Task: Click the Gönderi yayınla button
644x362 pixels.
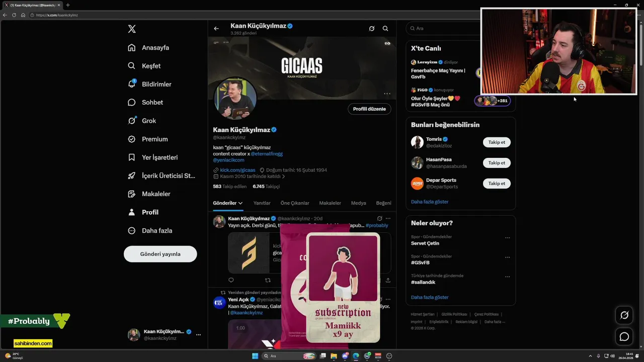Action: click(160, 254)
